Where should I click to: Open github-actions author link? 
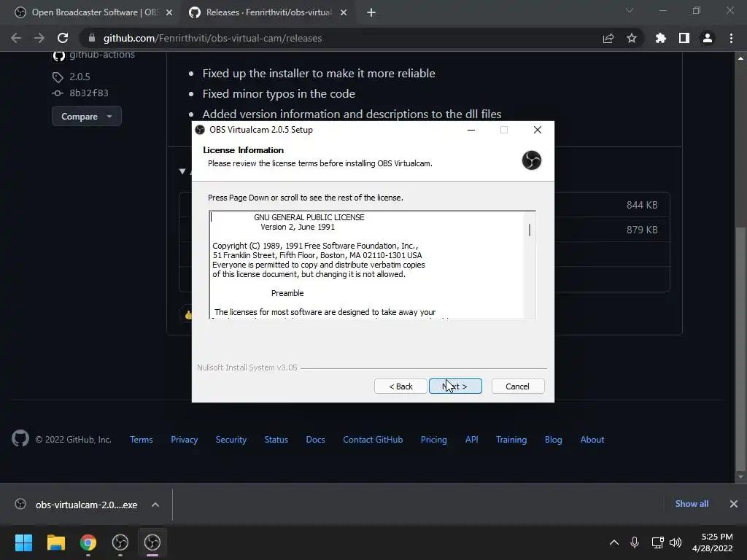point(102,55)
